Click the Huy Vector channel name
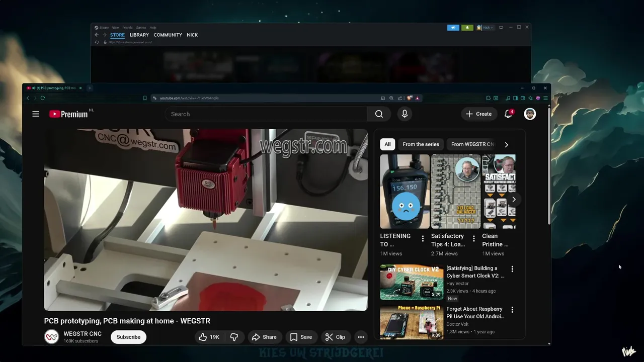The image size is (644, 362). 457,284
